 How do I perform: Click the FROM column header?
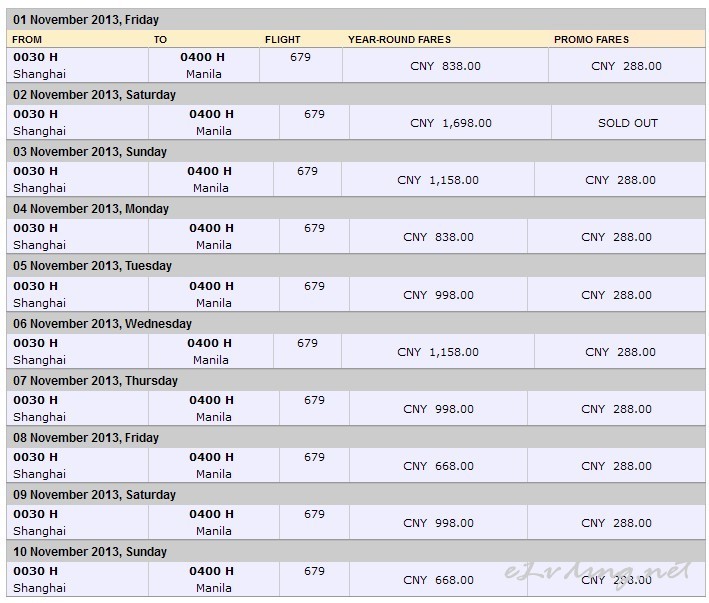pos(27,40)
